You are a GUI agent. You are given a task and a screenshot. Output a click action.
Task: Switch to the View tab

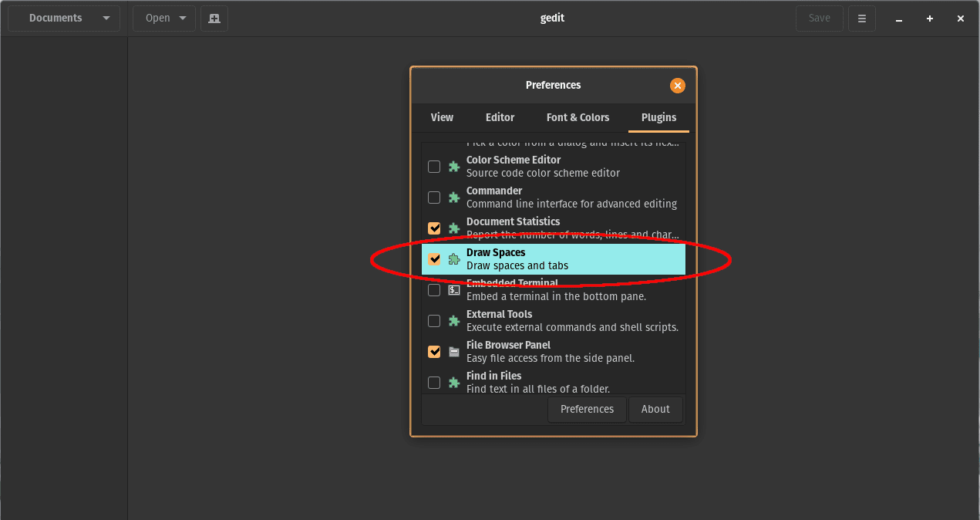coord(442,117)
